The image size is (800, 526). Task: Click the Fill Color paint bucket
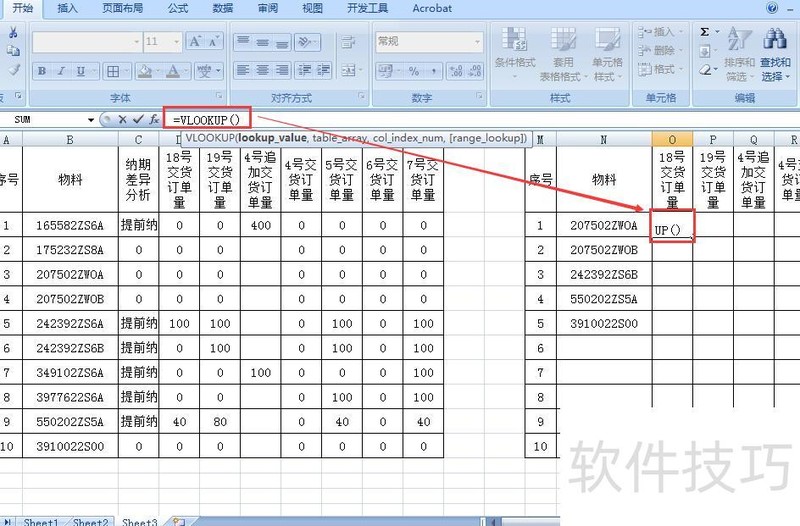coord(145,71)
